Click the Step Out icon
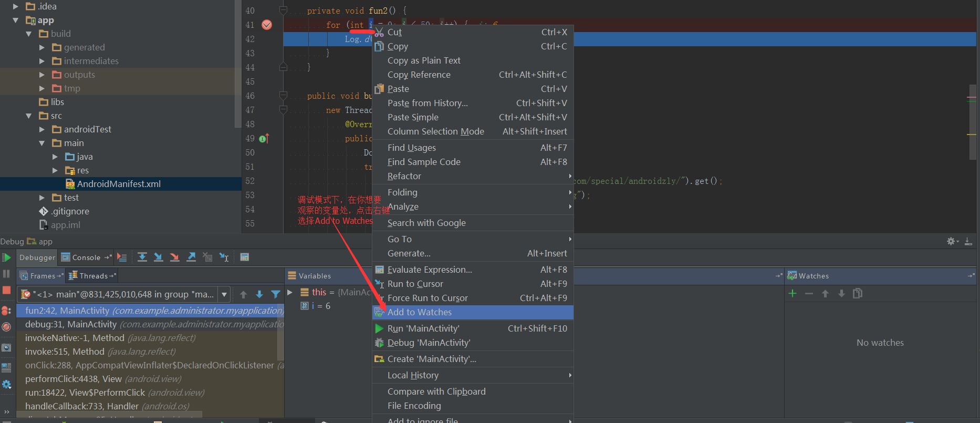Viewport: 980px width, 423px height. [191, 257]
